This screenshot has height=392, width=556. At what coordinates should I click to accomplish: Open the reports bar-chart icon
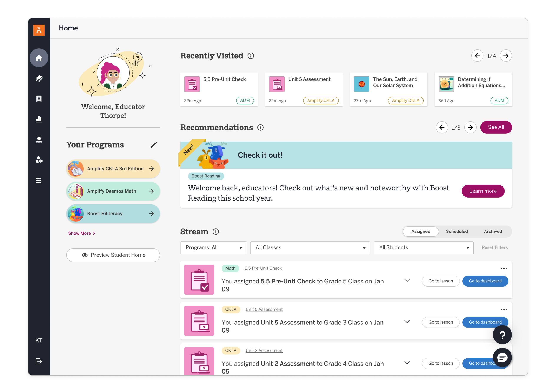point(39,119)
